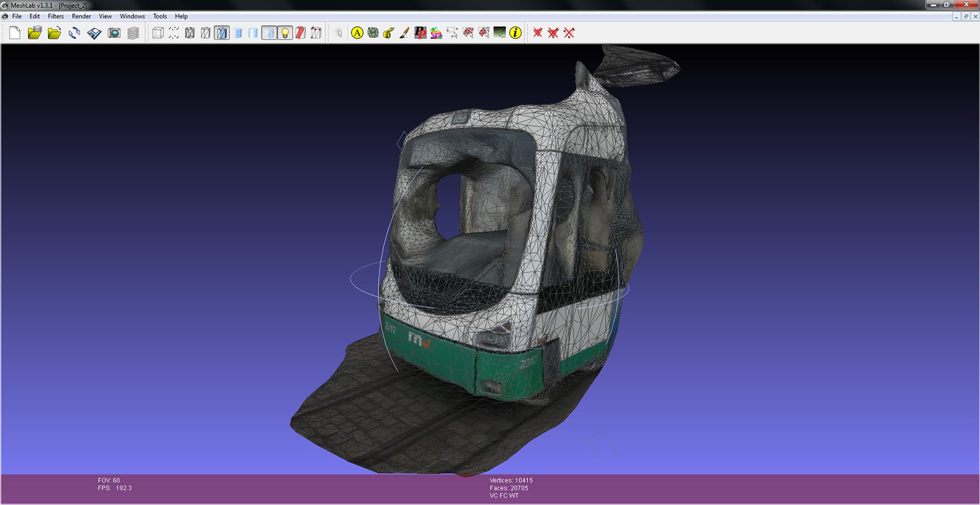Screen dimensions: 980x505
Task: Toggle texture rendering button
Action: coord(269,33)
